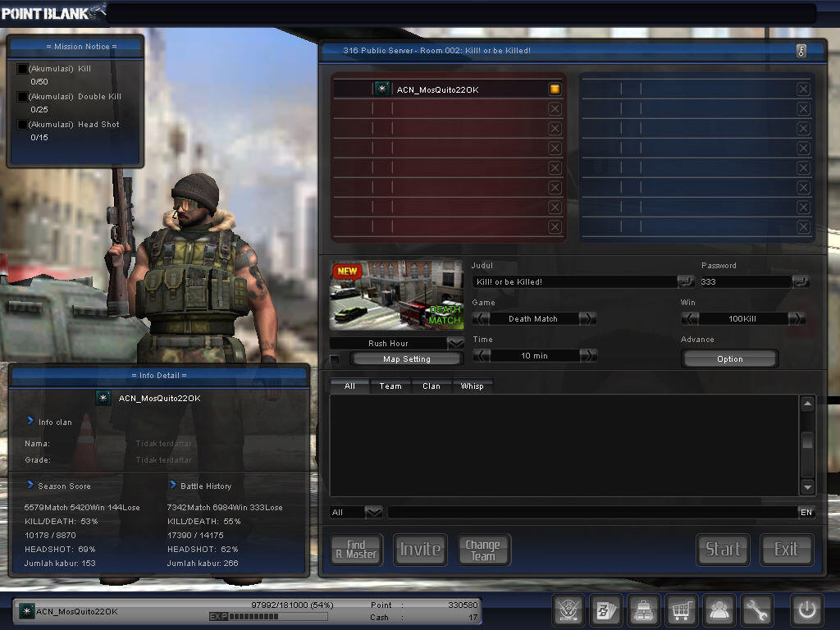Click rank badge in bottom status bar
Viewport: 840px width, 630px height.
coord(26,610)
